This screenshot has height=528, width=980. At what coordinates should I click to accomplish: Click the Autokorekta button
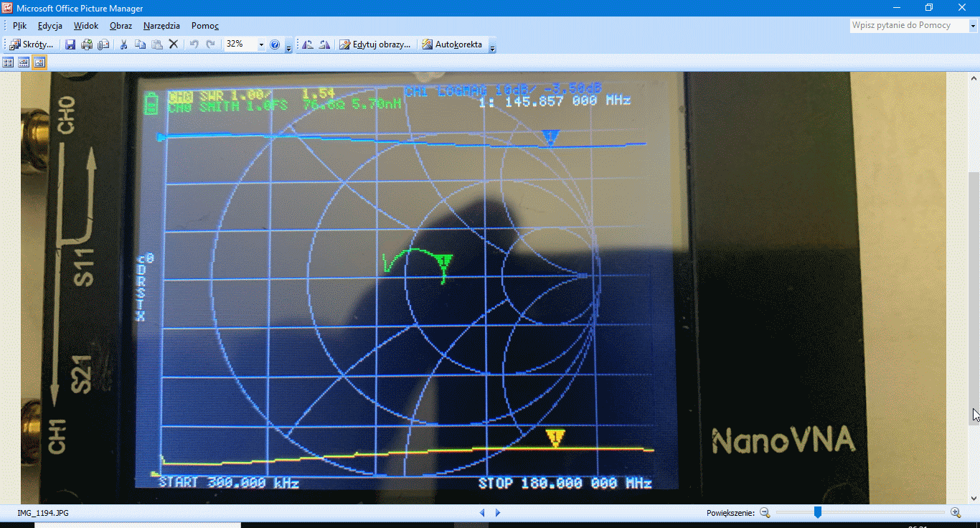coord(452,44)
